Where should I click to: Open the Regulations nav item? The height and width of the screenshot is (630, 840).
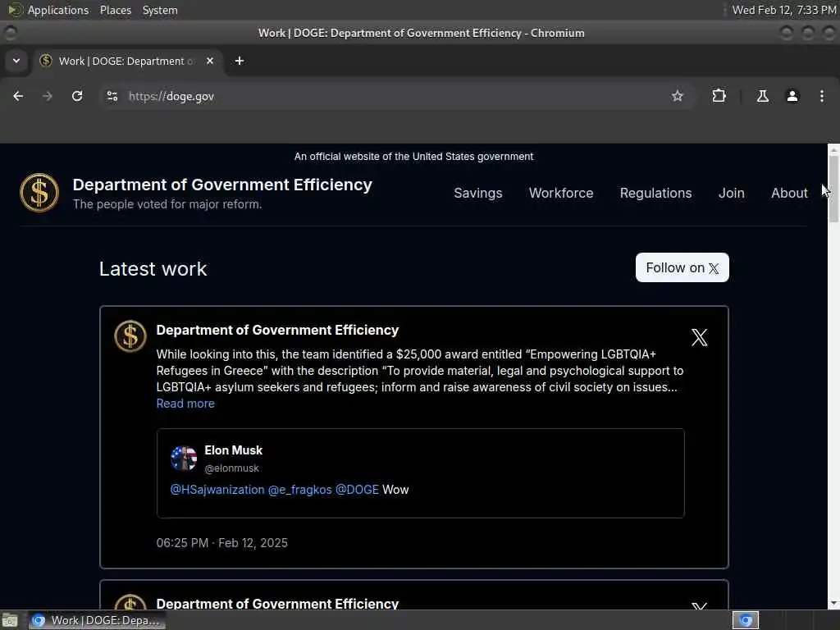pyautogui.click(x=655, y=193)
